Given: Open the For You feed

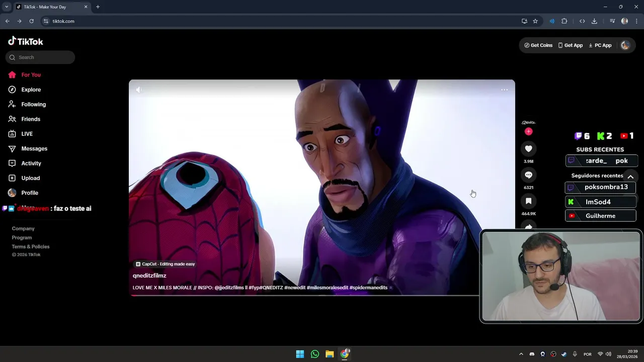Looking at the screenshot, I should [x=31, y=75].
